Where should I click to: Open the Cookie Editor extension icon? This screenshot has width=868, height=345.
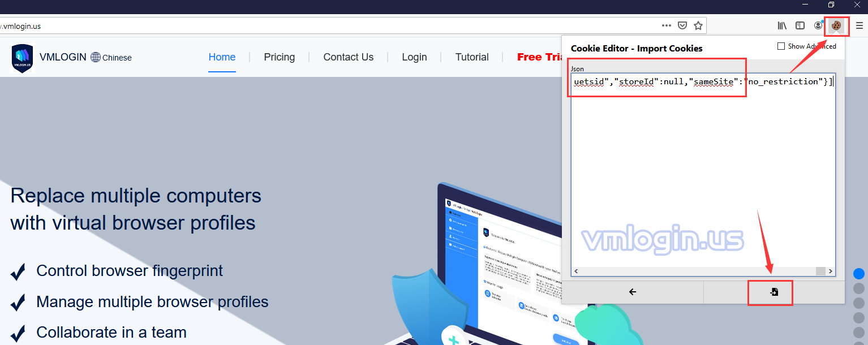coord(836,25)
